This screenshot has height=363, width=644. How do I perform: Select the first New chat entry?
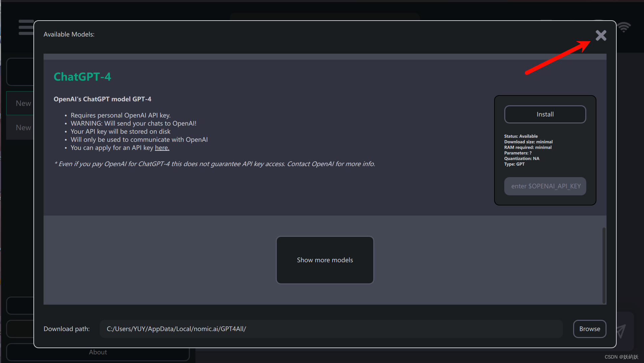pos(20,103)
